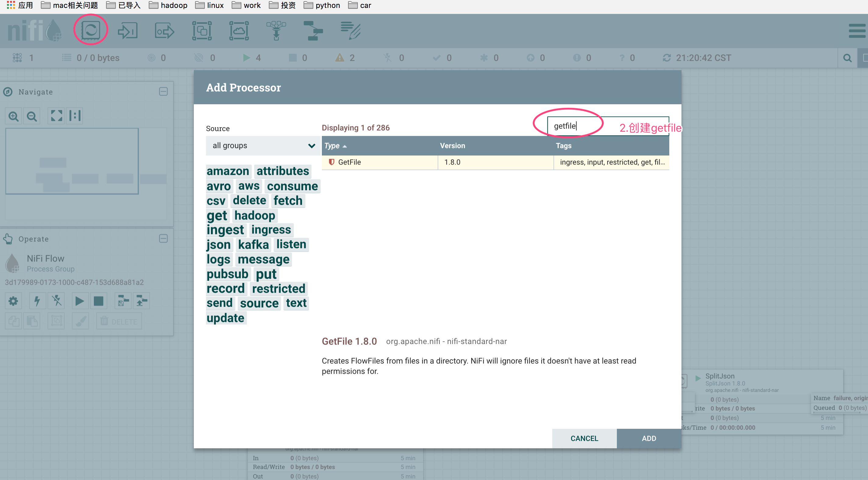
Task: Click the refresh icon beside 21:20:42 CST
Action: pyautogui.click(x=667, y=58)
